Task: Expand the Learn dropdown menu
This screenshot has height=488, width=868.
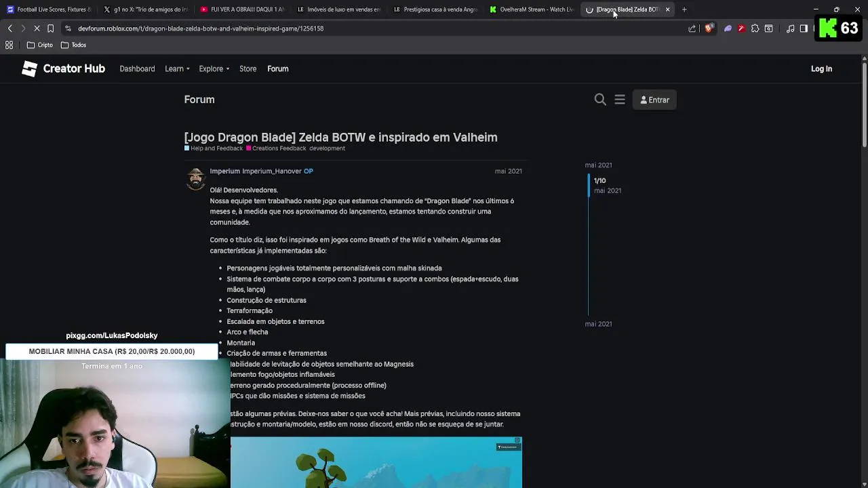Action: [x=177, y=68]
